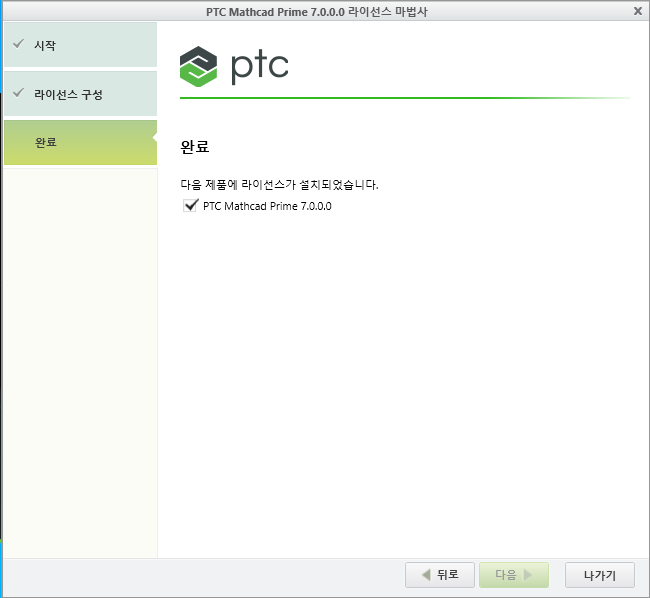
Task: Select the 완료 step in the sidebar
Action: (80, 143)
